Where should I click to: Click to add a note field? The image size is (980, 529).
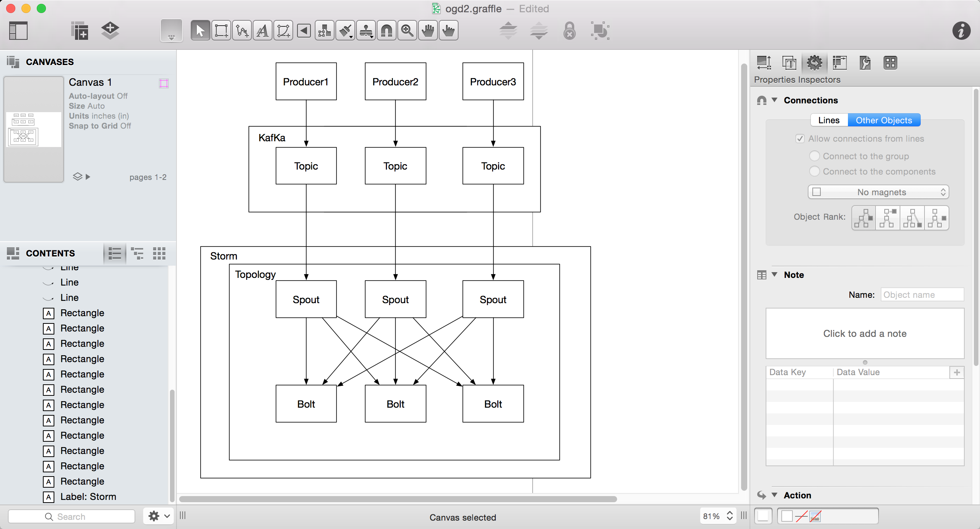(866, 333)
